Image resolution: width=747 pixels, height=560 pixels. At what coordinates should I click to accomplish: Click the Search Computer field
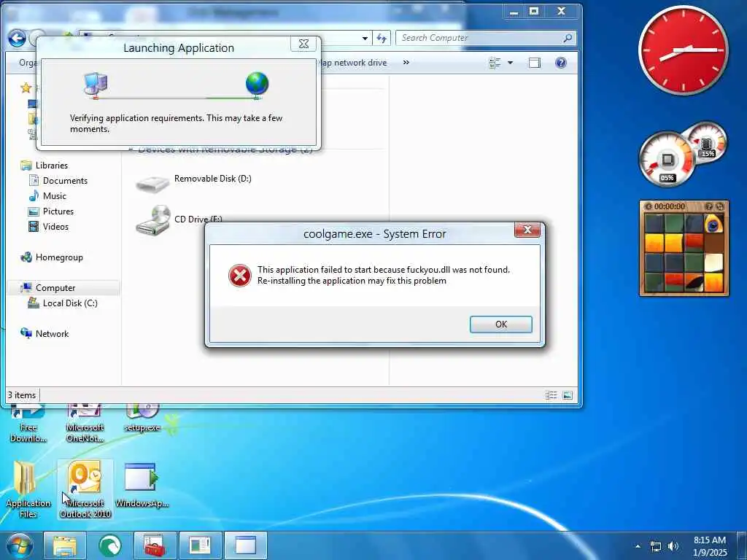[x=485, y=38]
